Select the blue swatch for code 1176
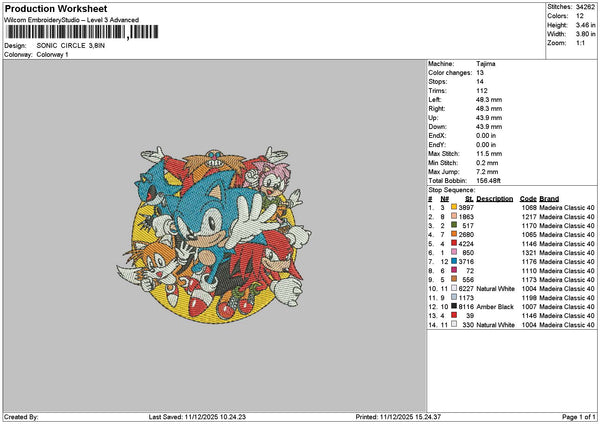The height and width of the screenshot is (424, 600). click(454, 261)
